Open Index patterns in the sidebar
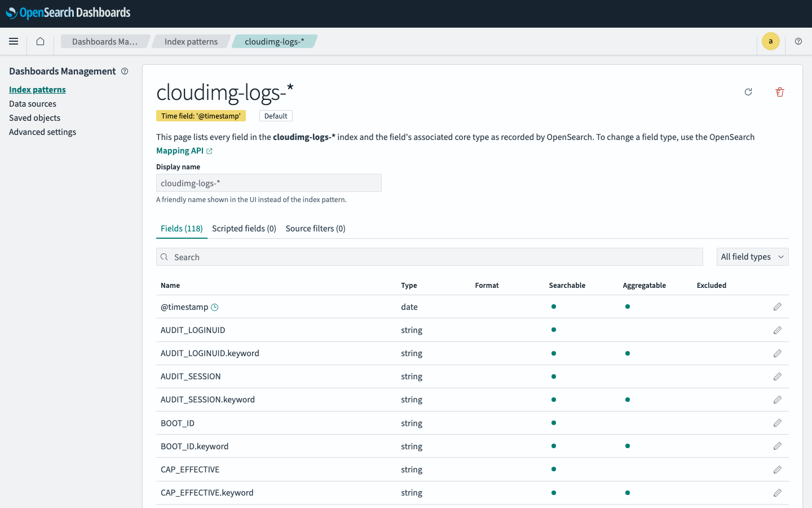Viewport: 812px width, 508px height. pyautogui.click(x=37, y=90)
